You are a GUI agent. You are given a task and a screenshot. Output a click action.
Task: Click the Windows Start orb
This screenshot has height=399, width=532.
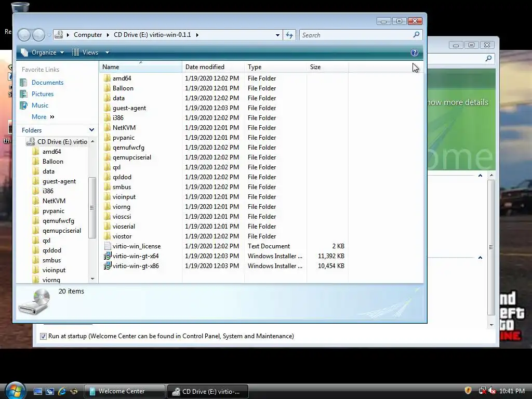point(15,391)
